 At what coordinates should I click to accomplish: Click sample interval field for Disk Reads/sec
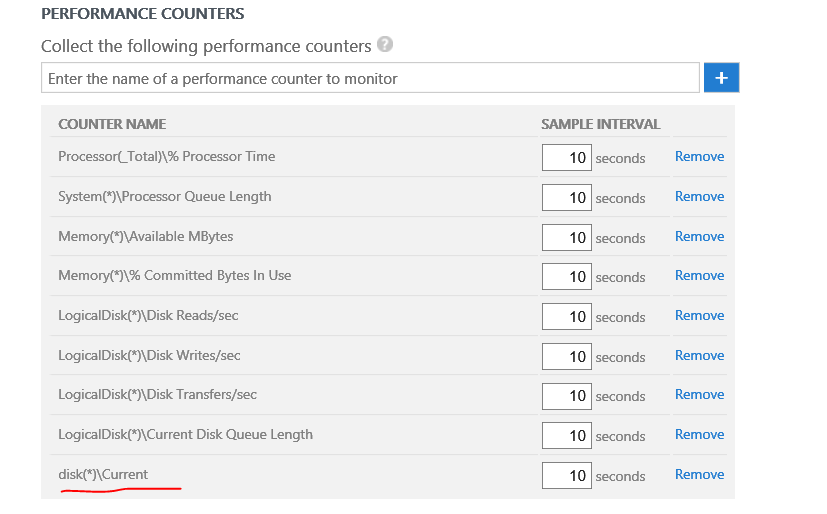(566, 317)
